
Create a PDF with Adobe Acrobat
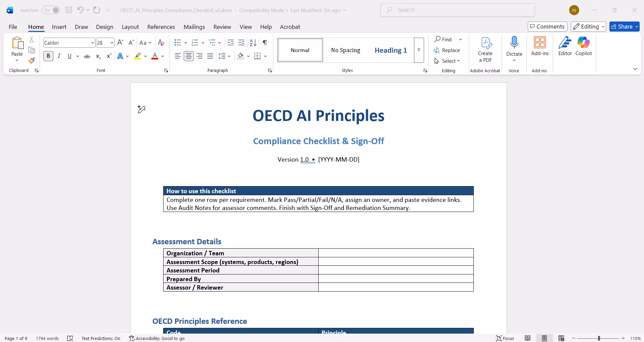tap(485, 50)
